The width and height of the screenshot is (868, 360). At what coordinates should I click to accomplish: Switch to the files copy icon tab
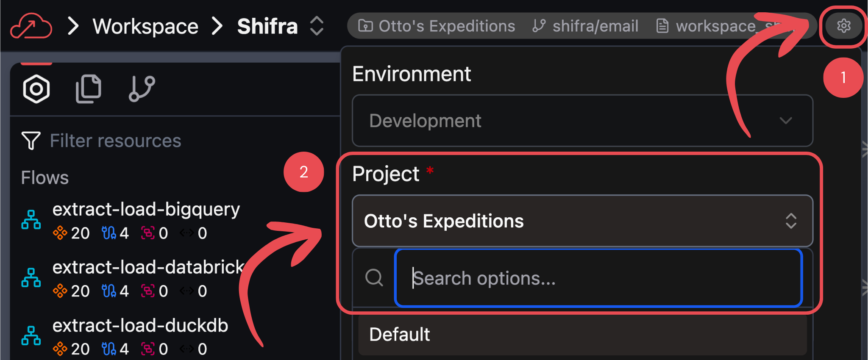click(x=88, y=89)
